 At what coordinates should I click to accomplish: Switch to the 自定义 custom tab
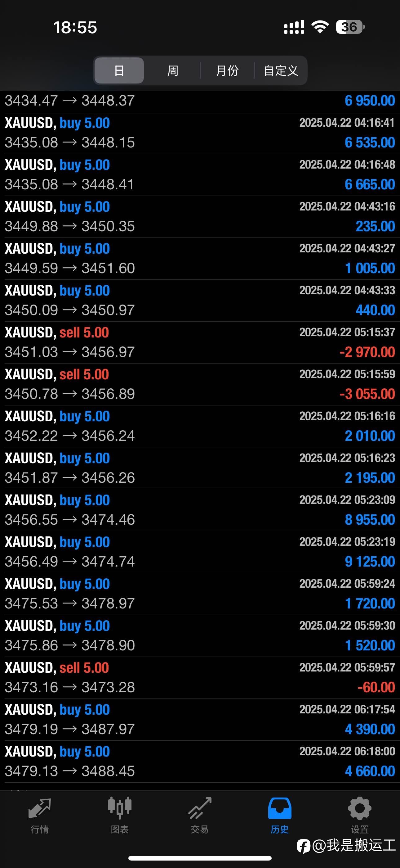pyautogui.click(x=281, y=70)
